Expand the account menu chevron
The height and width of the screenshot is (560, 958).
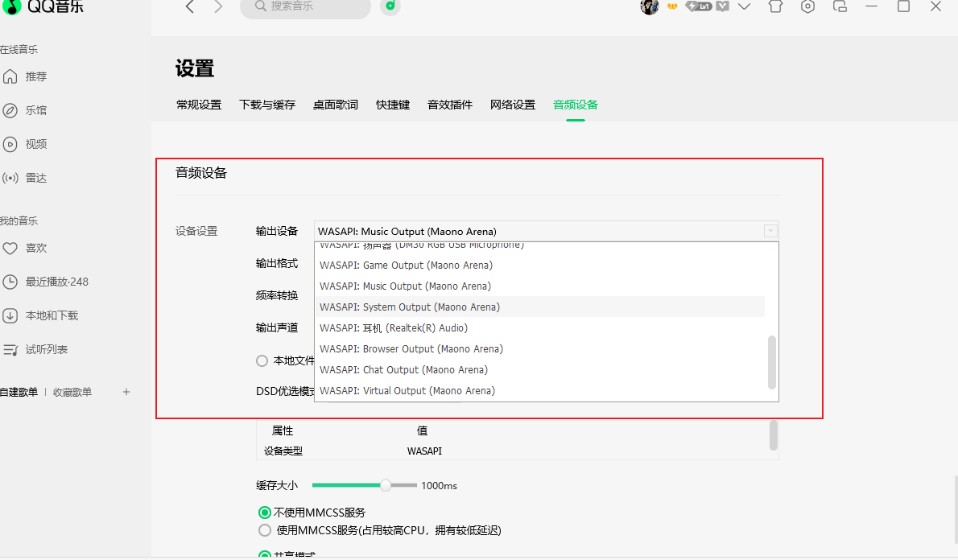coord(744,7)
